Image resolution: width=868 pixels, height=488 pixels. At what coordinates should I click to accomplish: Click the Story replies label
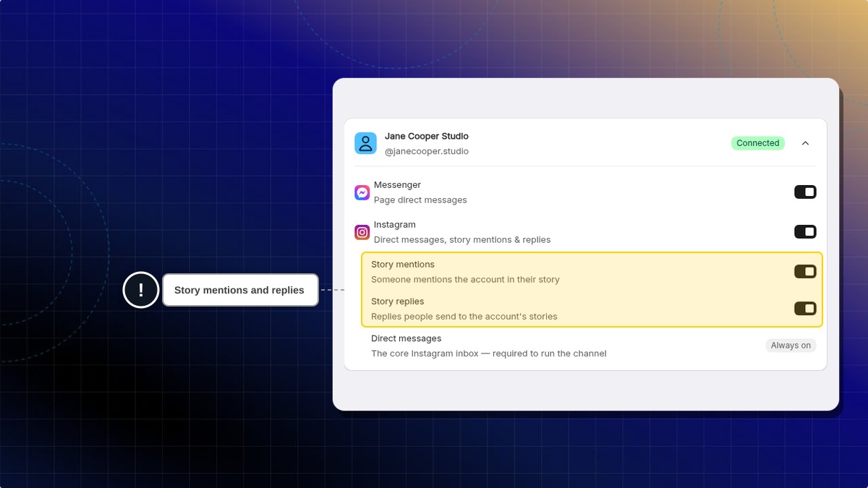[x=398, y=301]
